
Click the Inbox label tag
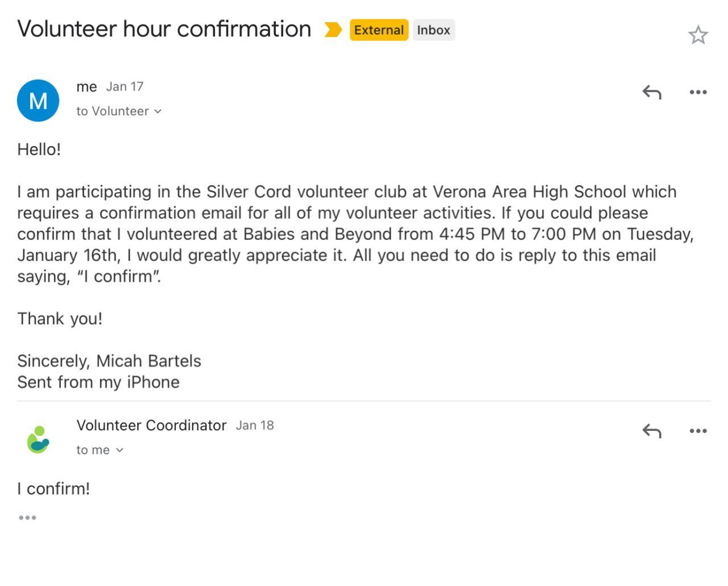433,30
